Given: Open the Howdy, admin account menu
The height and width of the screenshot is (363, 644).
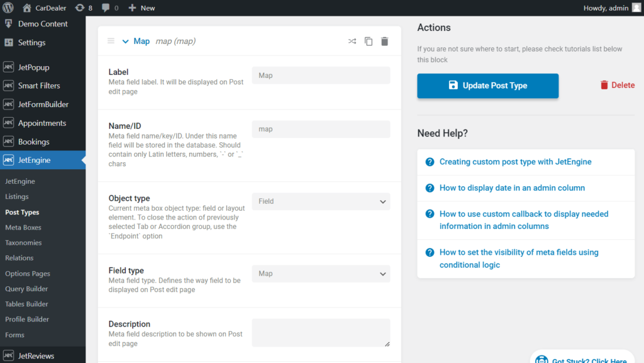Looking at the screenshot, I should (x=612, y=8).
